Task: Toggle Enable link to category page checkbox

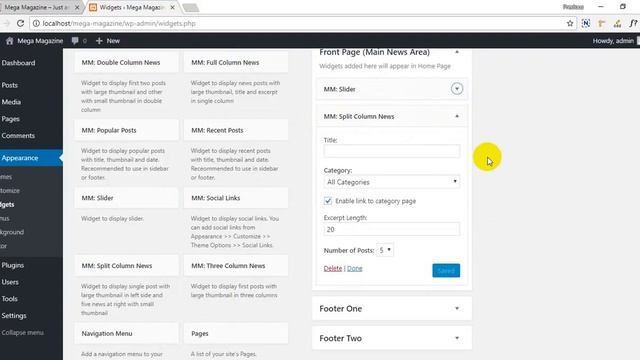Action: [328, 201]
